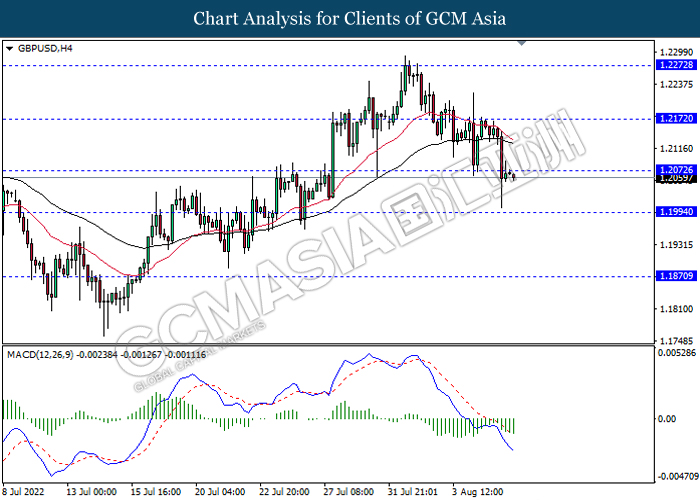Select the 1.18709 price level label
The width and height of the screenshot is (700, 500).
[x=677, y=276]
